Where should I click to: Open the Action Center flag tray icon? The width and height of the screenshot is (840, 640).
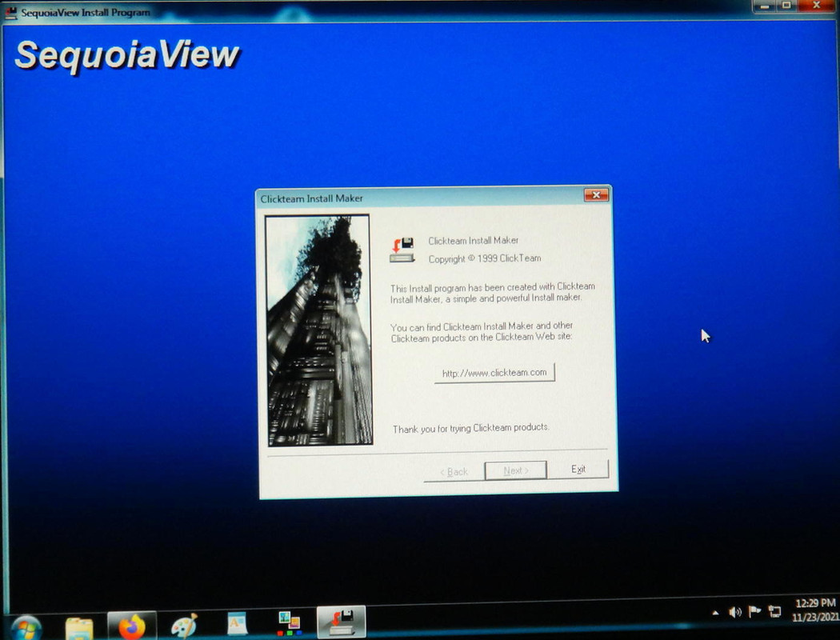click(754, 610)
